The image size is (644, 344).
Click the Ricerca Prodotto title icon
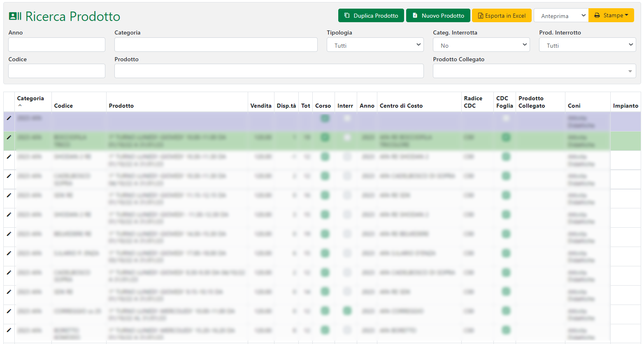[15, 16]
